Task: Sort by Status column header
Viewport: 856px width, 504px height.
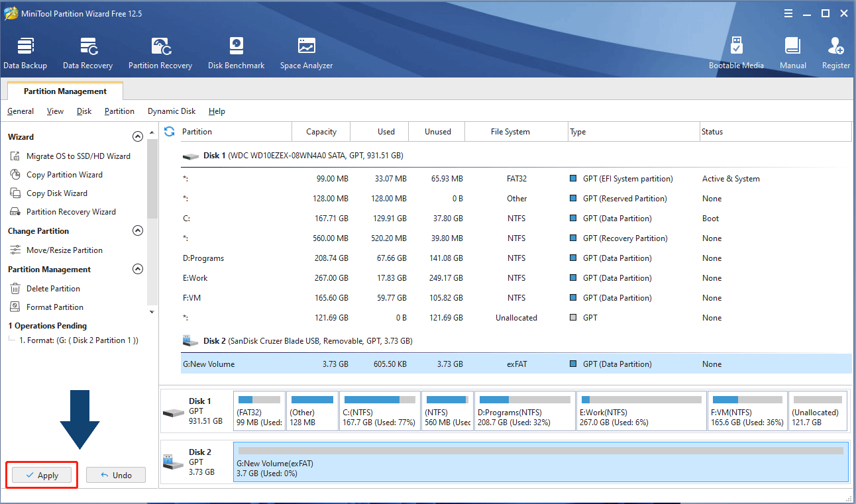Action: [775, 132]
